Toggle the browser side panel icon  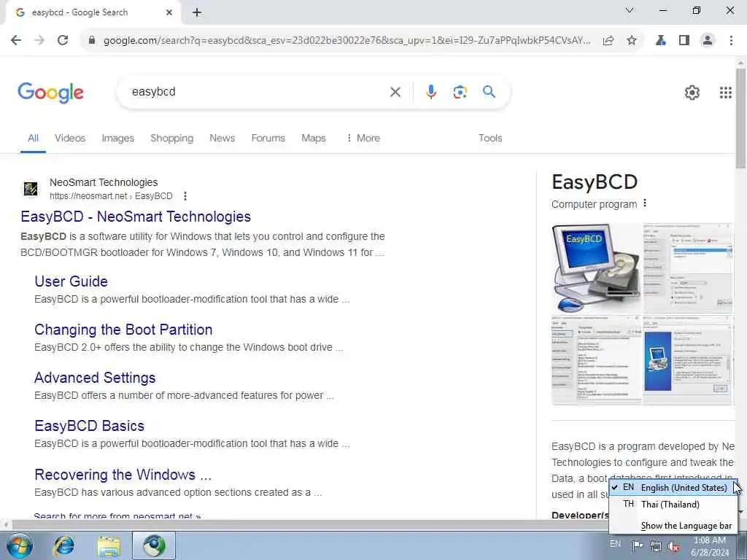point(684,41)
